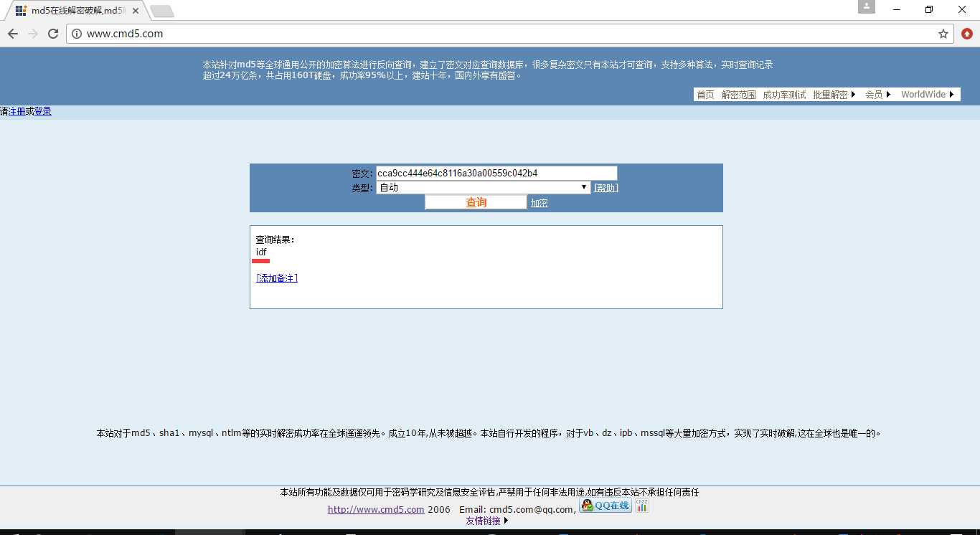Click the [添加备注] link
This screenshot has width=980, height=535.
pos(277,278)
